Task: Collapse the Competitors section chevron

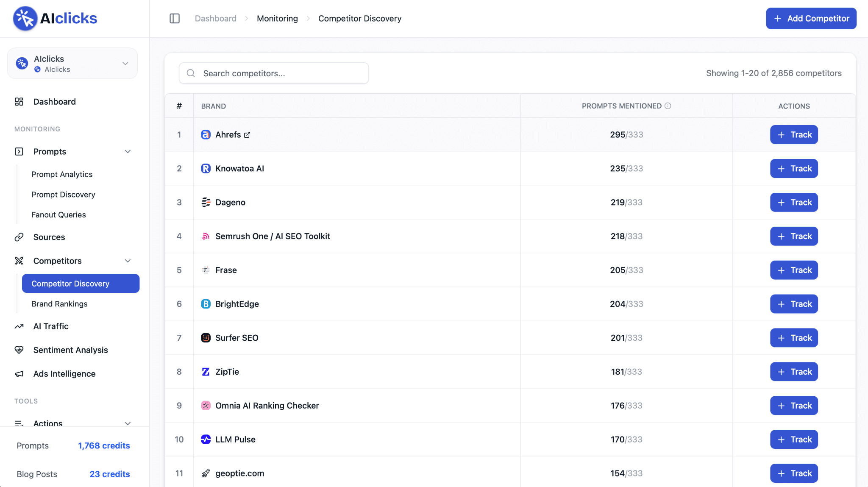Action: [128, 261]
